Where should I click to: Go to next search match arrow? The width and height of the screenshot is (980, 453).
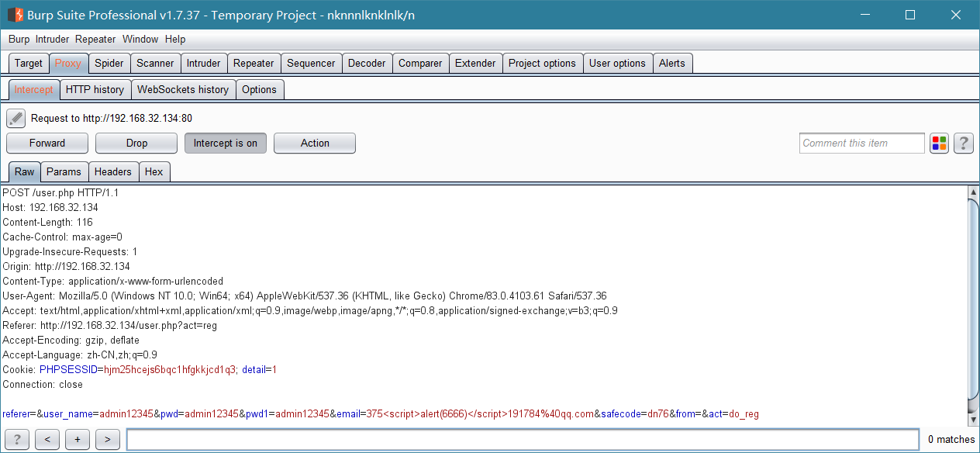click(107, 439)
